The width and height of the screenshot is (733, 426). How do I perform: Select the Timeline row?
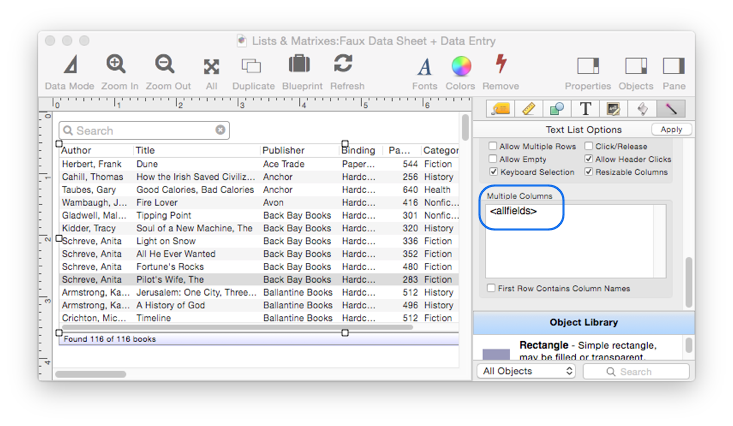(x=259, y=318)
